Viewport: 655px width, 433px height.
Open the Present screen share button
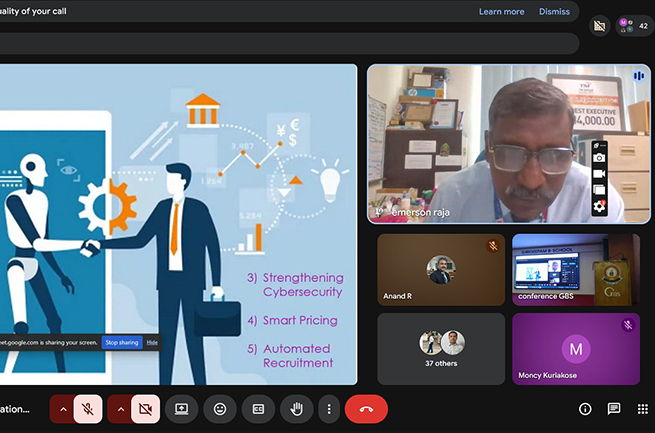point(181,408)
